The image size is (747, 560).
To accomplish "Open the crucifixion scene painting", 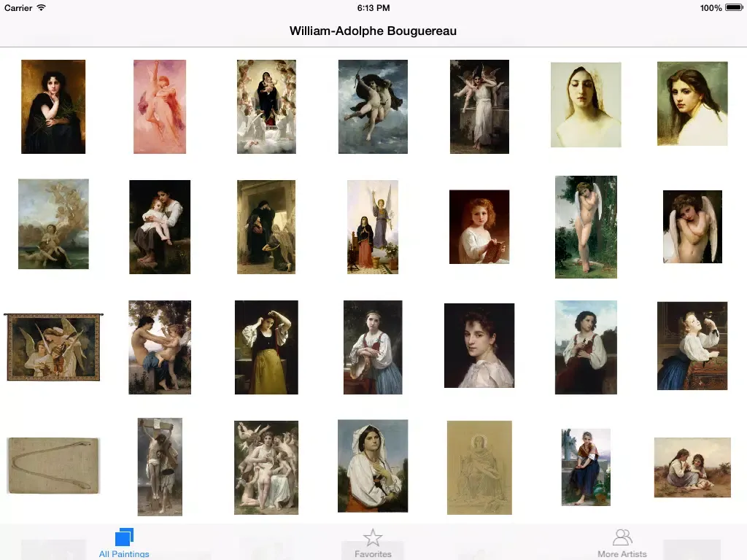I will 160,467.
